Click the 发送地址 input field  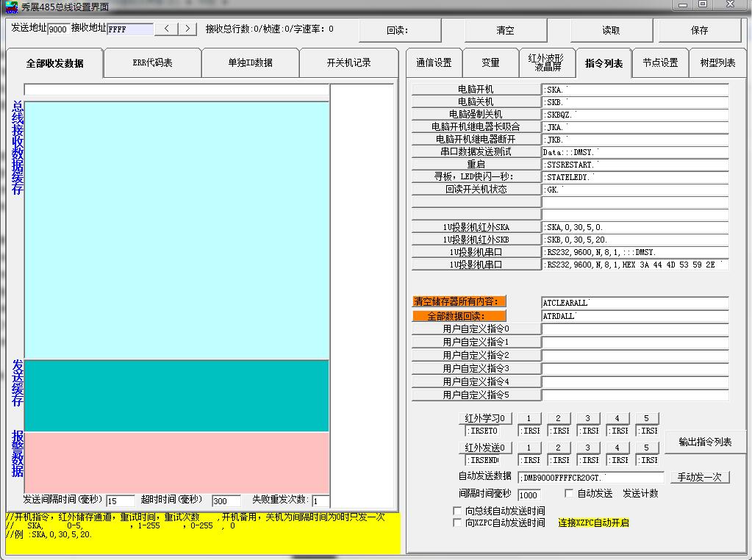click(x=58, y=29)
